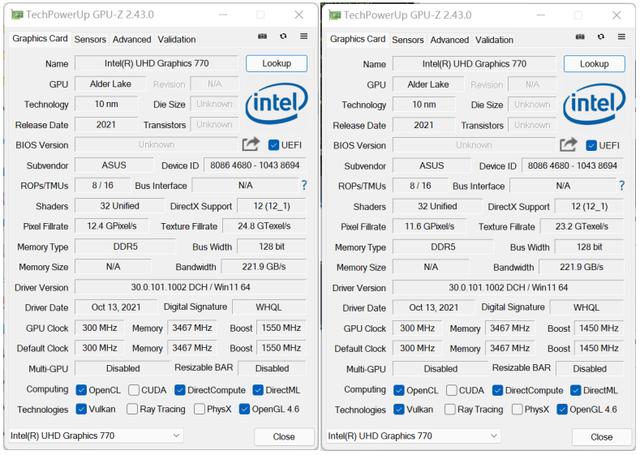Click the GPU-Z app icon in left title bar
This screenshot has height=455, width=640.
tap(17, 15)
